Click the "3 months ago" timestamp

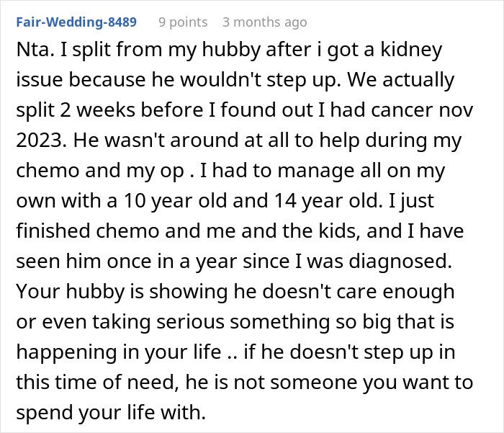click(x=264, y=22)
